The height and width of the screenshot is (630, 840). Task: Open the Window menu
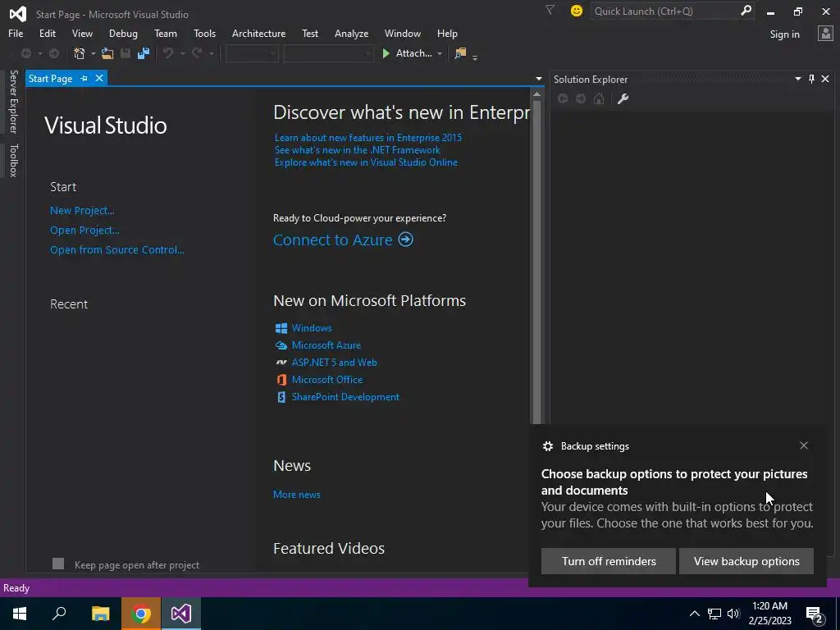point(402,33)
